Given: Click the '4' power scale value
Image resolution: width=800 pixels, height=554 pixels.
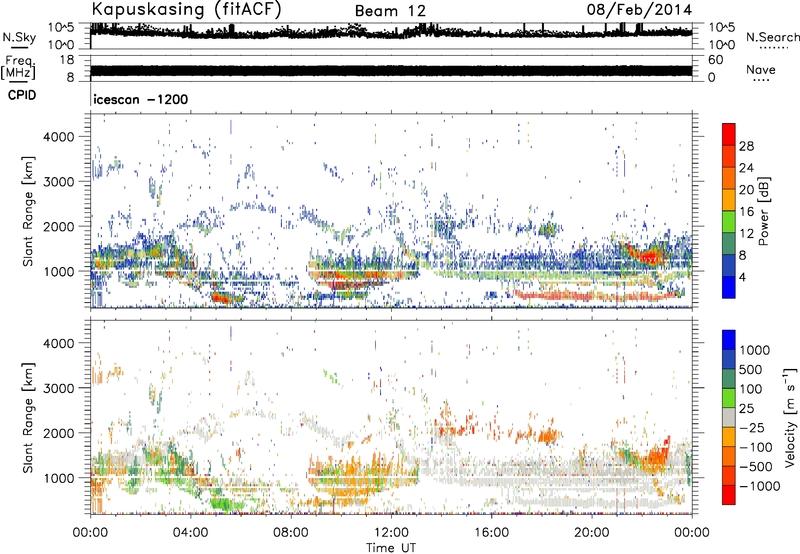Looking at the screenshot, I should click(742, 277).
